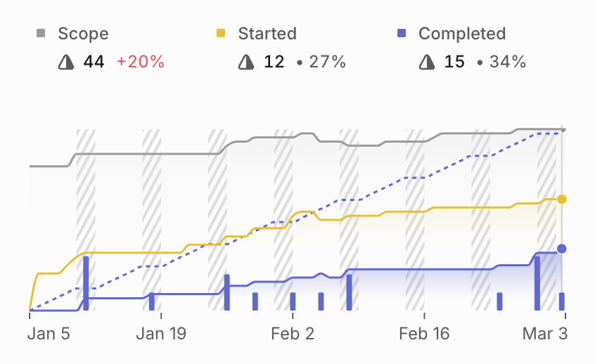This screenshot has height=364, width=595.
Task: Click the yellow Started endpoint dot
Action: click(x=561, y=200)
